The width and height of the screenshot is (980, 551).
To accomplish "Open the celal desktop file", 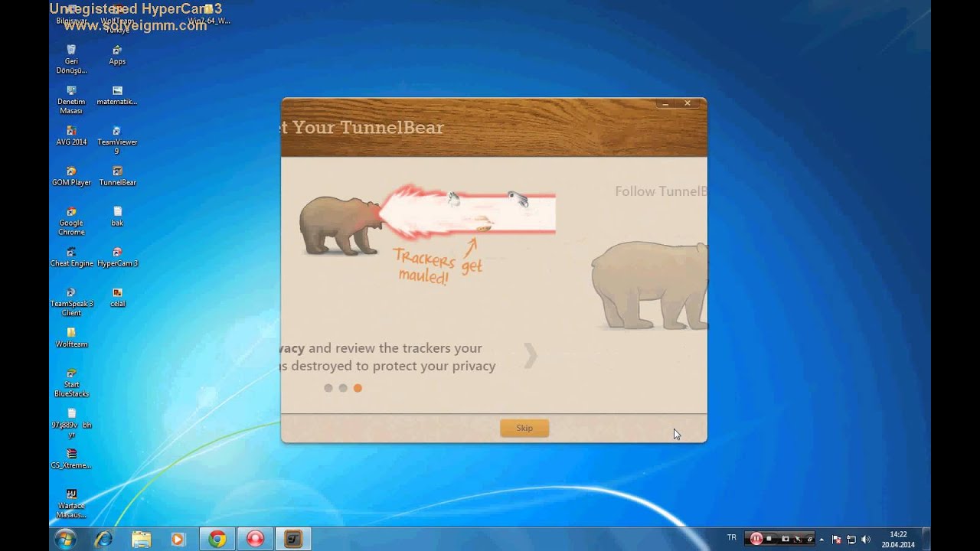I will point(117,298).
